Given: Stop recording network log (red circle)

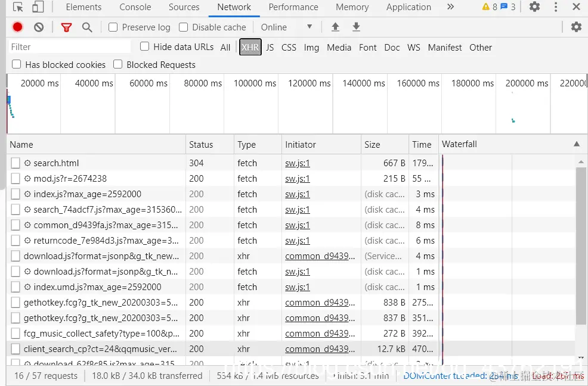Looking at the screenshot, I should click(17, 27).
